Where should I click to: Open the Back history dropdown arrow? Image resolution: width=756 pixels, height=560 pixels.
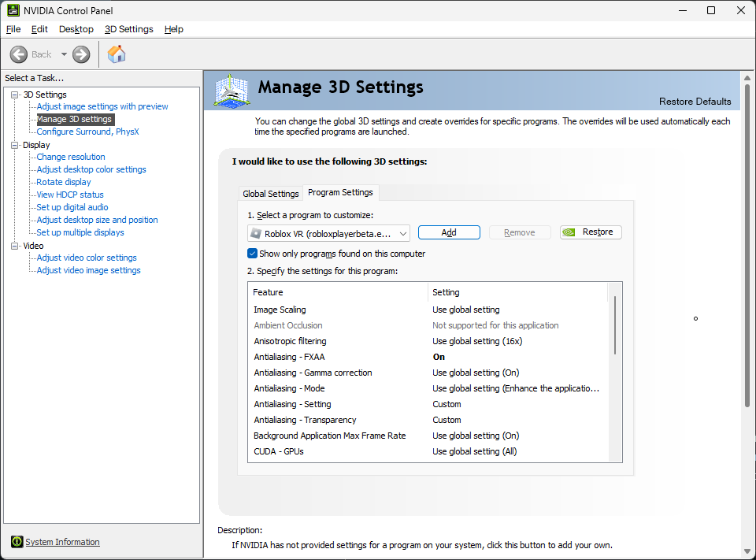[x=64, y=54]
